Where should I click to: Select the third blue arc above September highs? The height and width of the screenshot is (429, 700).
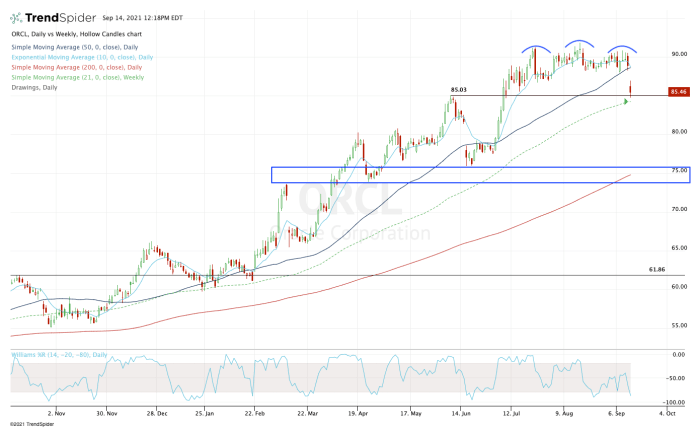point(622,49)
